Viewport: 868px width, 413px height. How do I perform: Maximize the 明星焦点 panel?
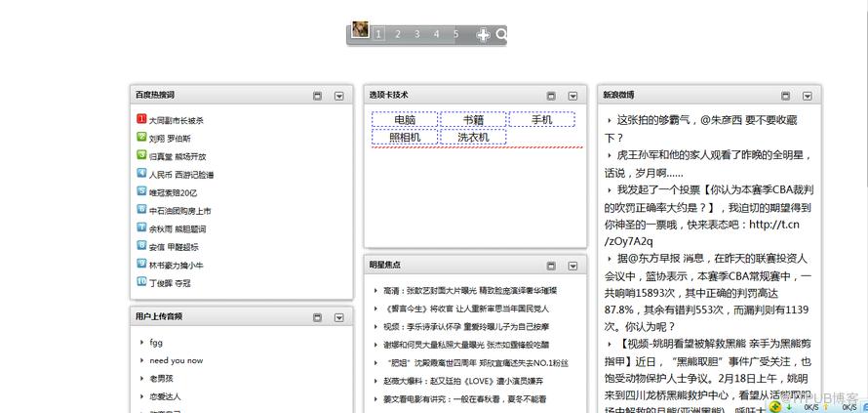point(551,267)
